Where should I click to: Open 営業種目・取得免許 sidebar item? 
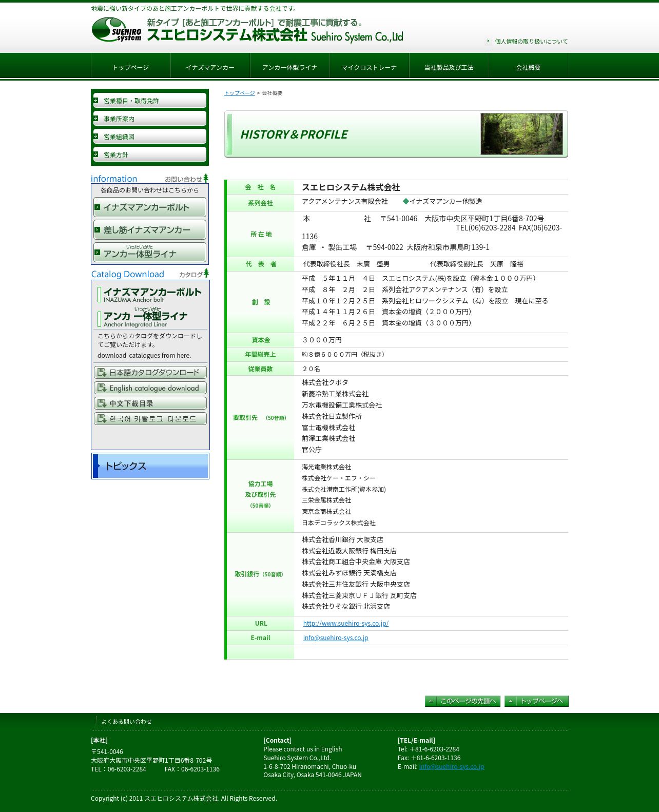(x=150, y=101)
